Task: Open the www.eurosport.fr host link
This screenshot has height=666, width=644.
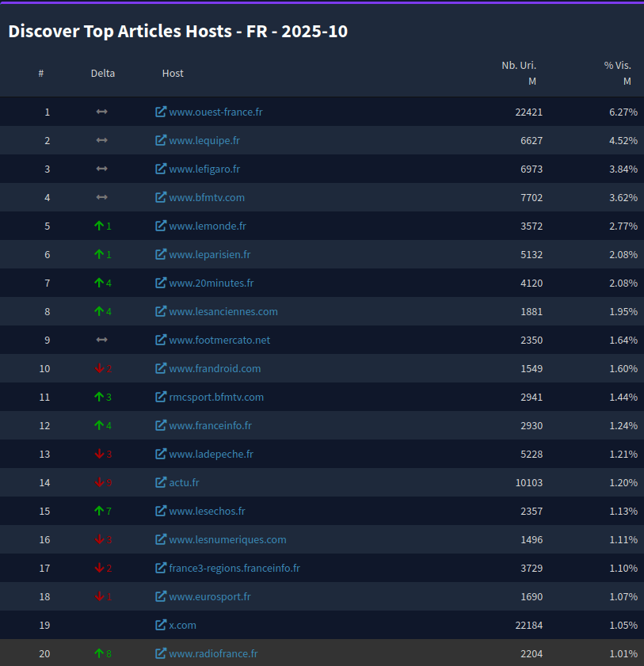Action: 210,596
